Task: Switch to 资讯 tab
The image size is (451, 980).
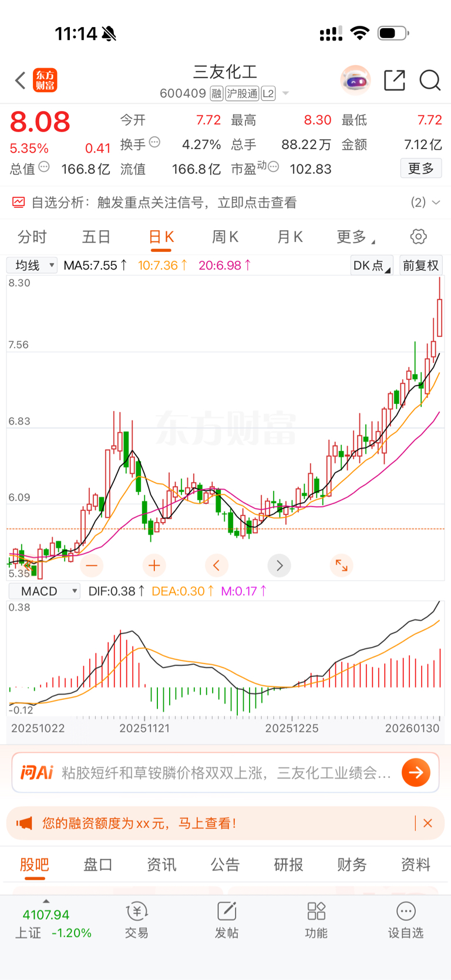Action: [x=161, y=865]
